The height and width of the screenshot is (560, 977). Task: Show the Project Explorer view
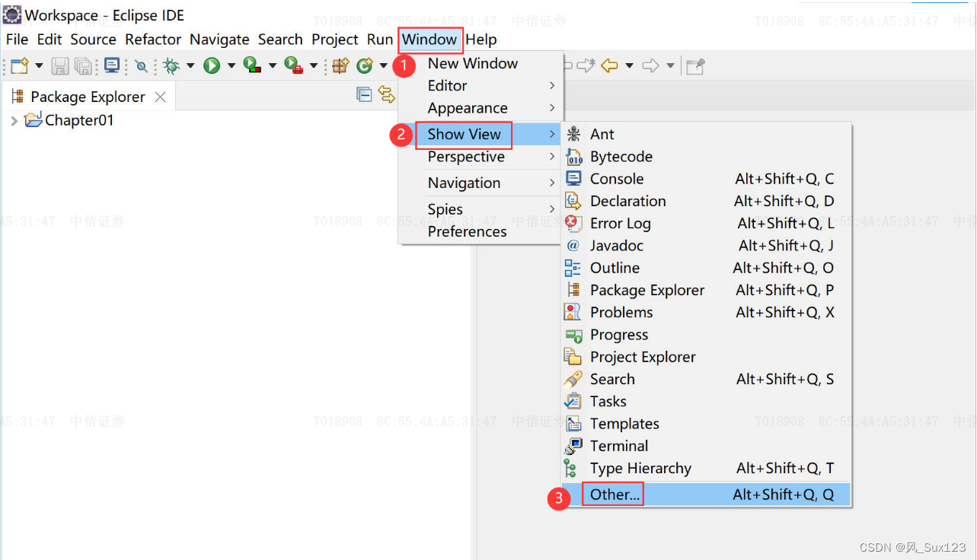click(x=706, y=357)
